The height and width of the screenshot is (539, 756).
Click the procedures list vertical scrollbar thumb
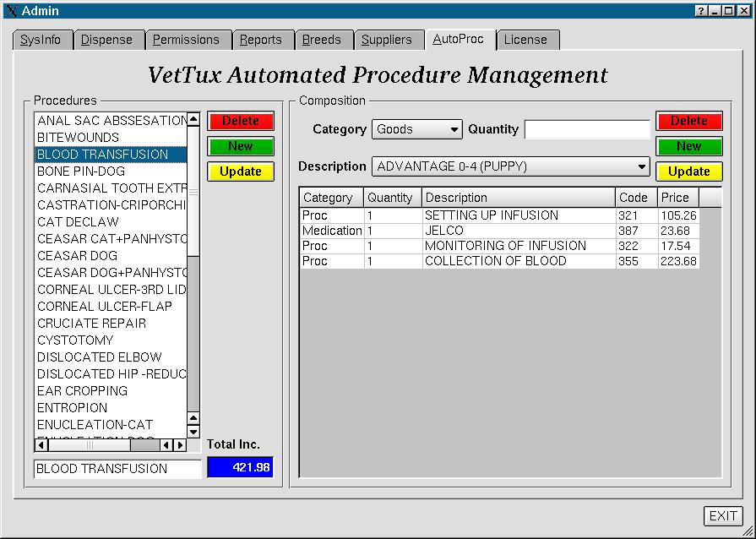(x=193, y=191)
